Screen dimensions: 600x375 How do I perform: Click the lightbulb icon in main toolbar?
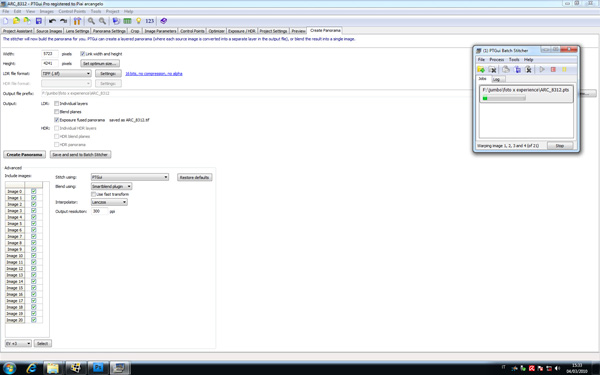[139, 21]
